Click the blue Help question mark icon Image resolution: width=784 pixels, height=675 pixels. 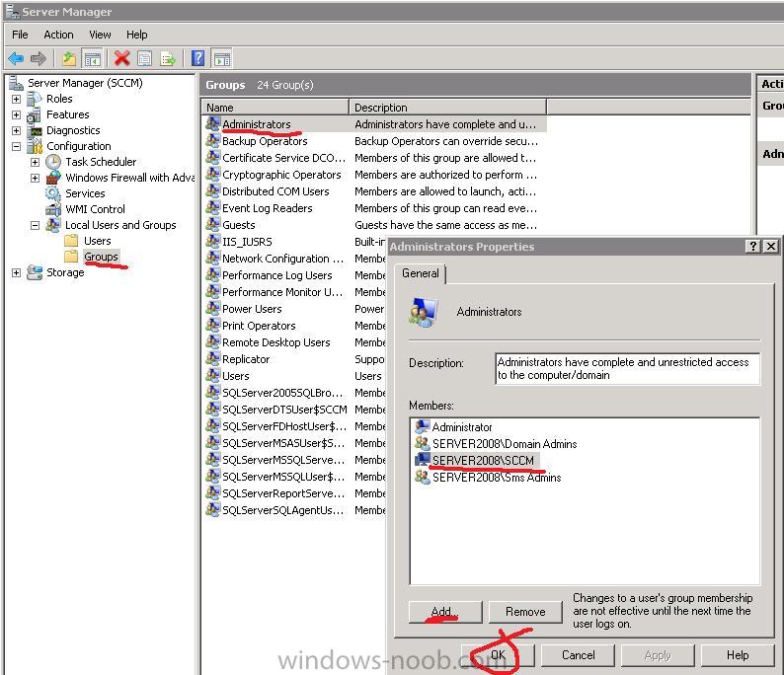pyautogui.click(x=198, y=58)
